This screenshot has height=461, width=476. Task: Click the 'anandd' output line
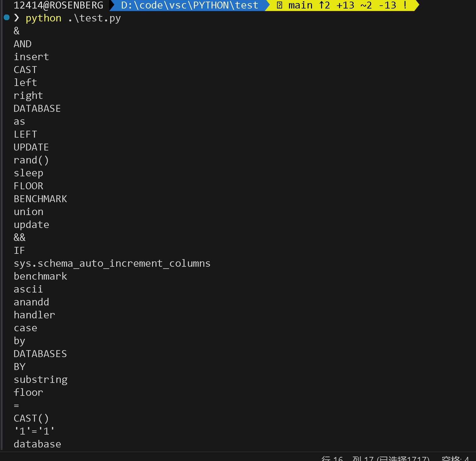(x=31, y=302)
